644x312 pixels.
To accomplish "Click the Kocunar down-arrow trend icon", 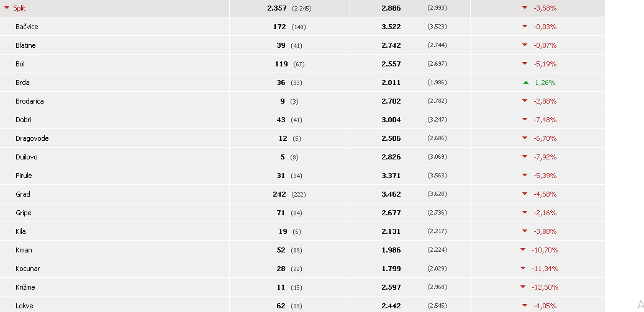I will [523, 269].
